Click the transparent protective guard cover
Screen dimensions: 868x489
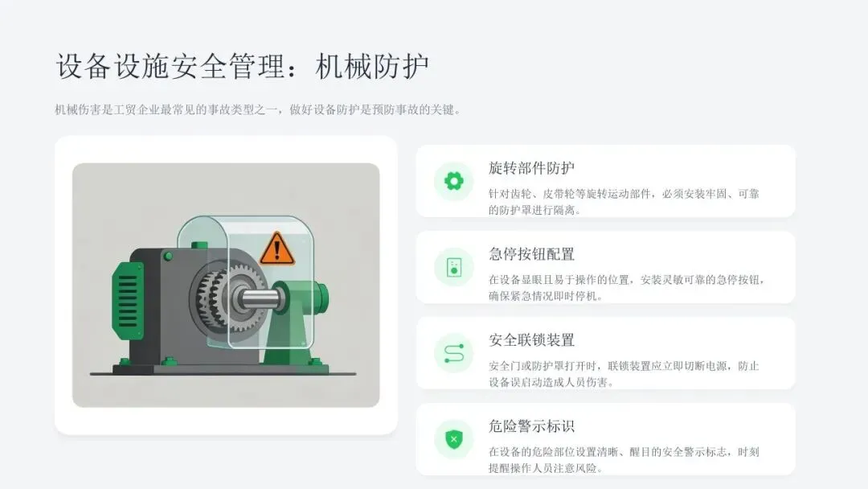(x=247, y=282)
